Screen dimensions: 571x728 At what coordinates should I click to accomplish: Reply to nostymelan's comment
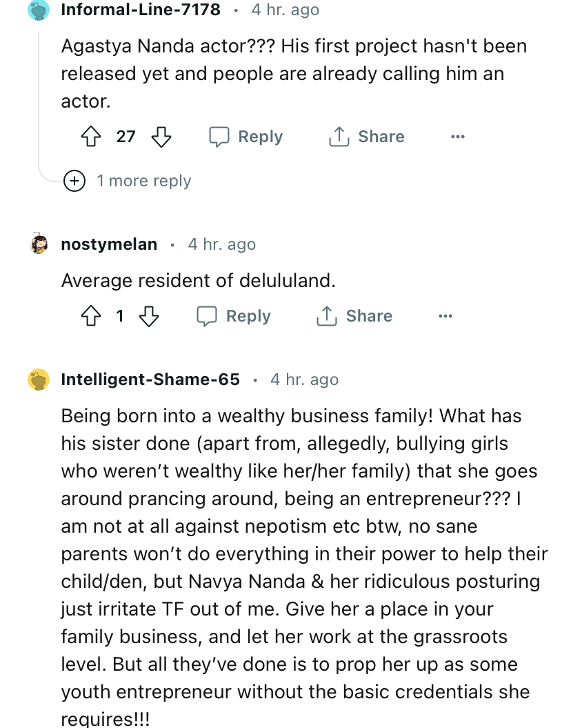tap(234, 316)
